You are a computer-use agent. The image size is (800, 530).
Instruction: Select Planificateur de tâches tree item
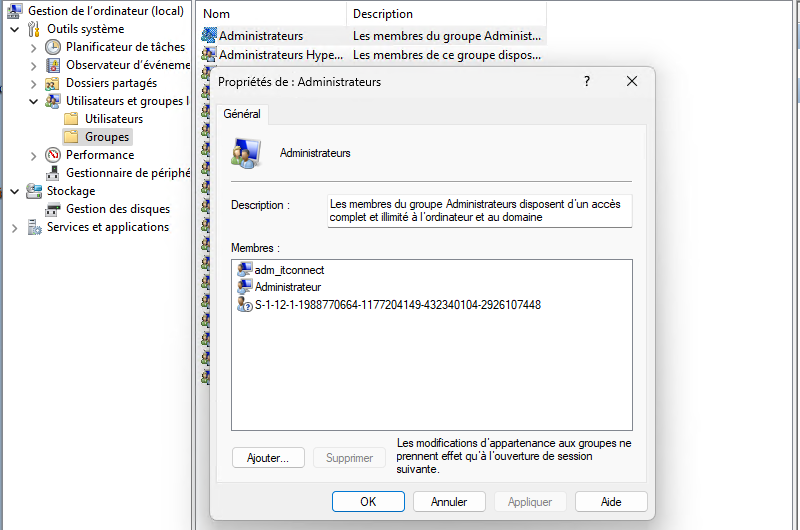pos(126,47)
